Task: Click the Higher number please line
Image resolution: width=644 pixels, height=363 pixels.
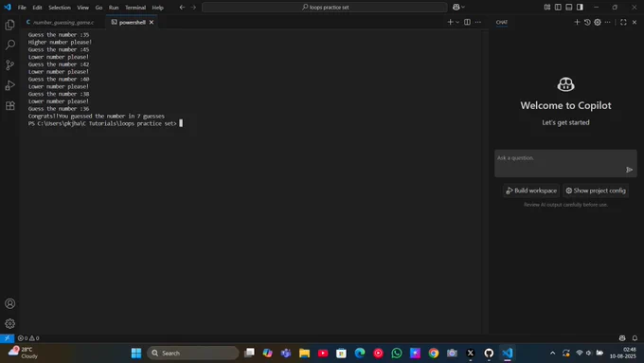Action: click(x=60, y=43)
